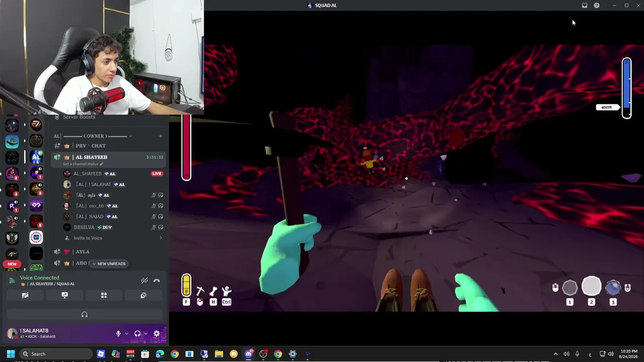Image resolution: width=644 pixels, height=362 pixels.
Task: Open the white target-logo server icon
Action: tap(36, 237)
